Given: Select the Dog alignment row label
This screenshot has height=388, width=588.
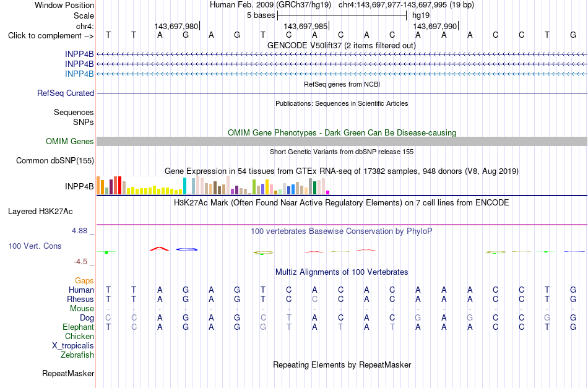Looking at the screenshot, I should pyautogui.click(x=87, y=318).
